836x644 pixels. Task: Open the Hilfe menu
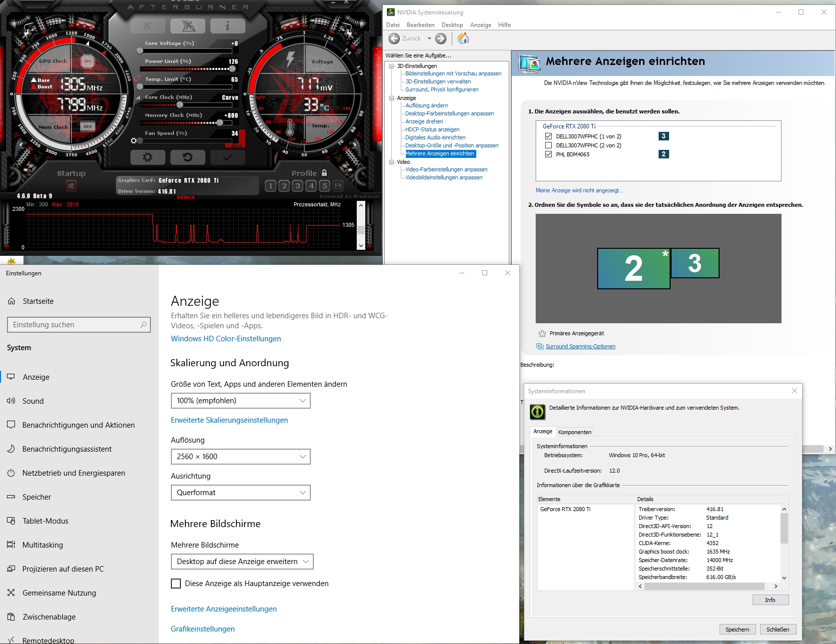pos(504,25)
